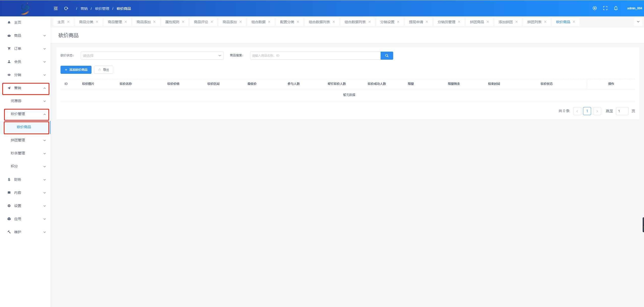Close the 分销员管理 tab

459,22
